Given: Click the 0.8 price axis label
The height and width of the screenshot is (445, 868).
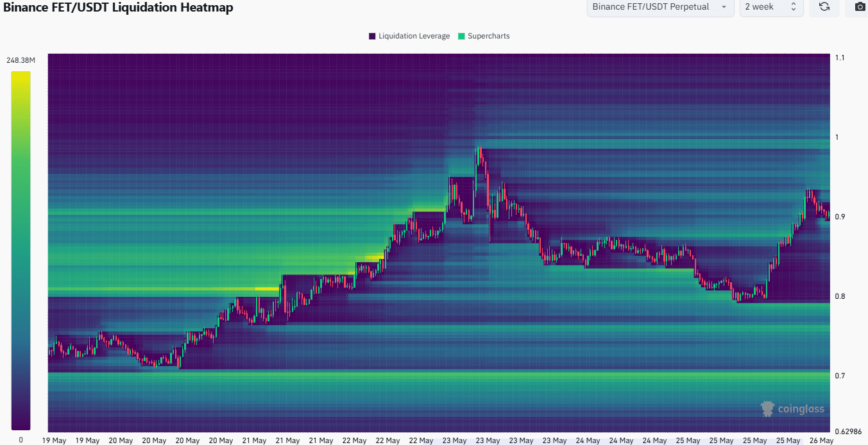Looking at the screenshot, I should pos(840,296).
